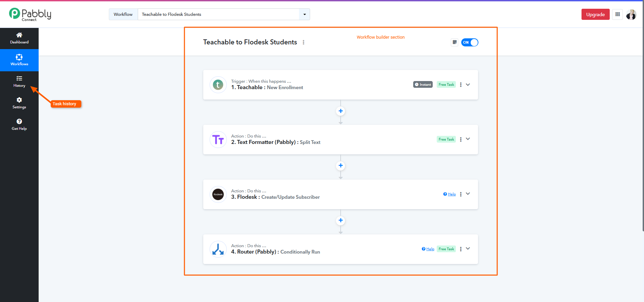Click the Upgrade button
644x302 pixels.
pyautogui.click(x=595, y=14)
